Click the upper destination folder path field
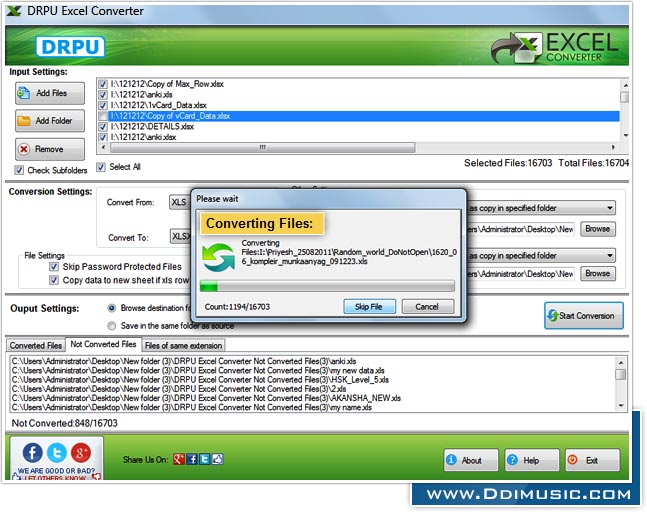This screenshot has width=647, height=512. (x=521, y=229)
